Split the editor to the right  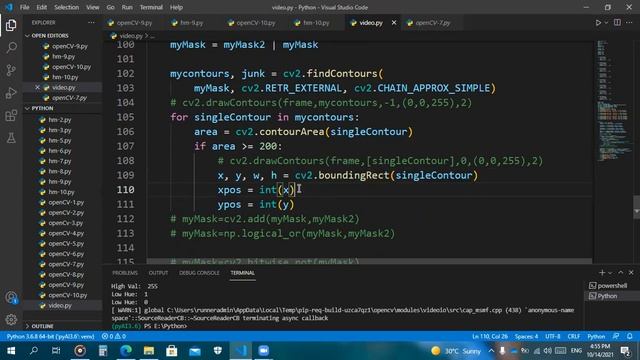(617, 23)
